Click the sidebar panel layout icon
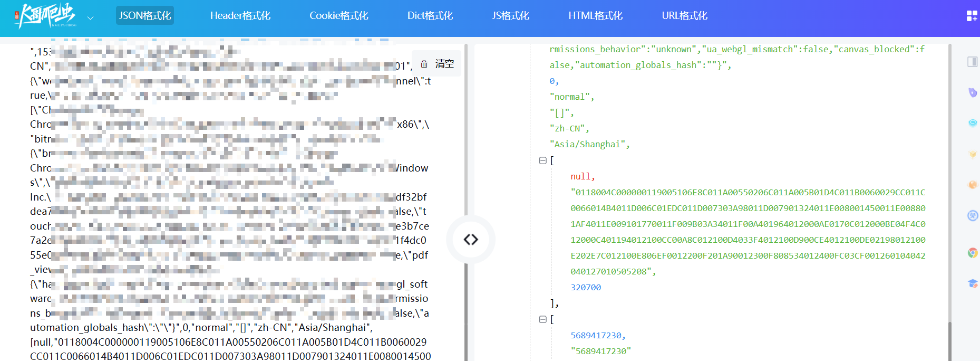The width and height of the screenshot is (980, 361). coord(973,62)
